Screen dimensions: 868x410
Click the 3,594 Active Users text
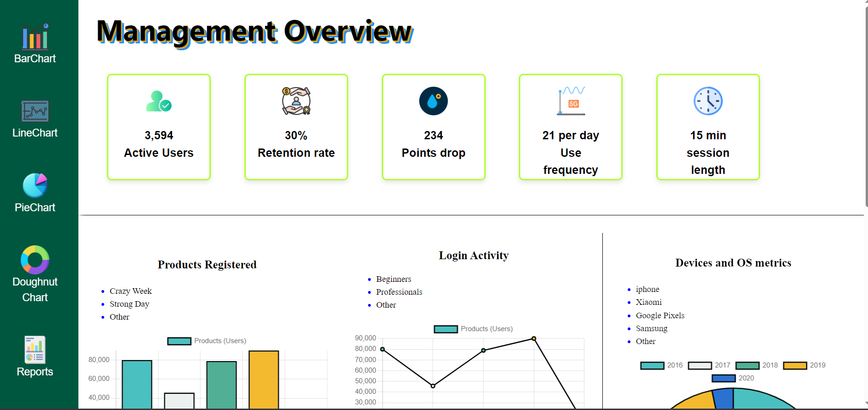[x=159, y=144]
